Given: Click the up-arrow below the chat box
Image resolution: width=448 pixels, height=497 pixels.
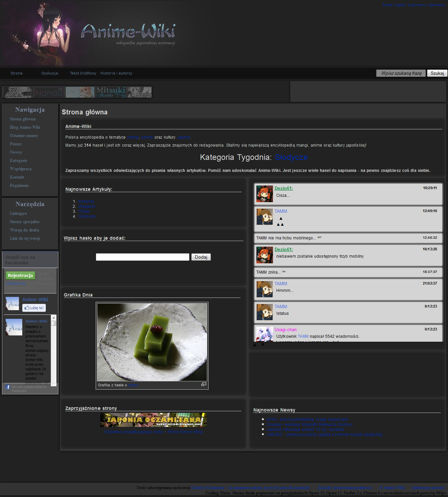Looking at the screenshot, I should 255,345.
